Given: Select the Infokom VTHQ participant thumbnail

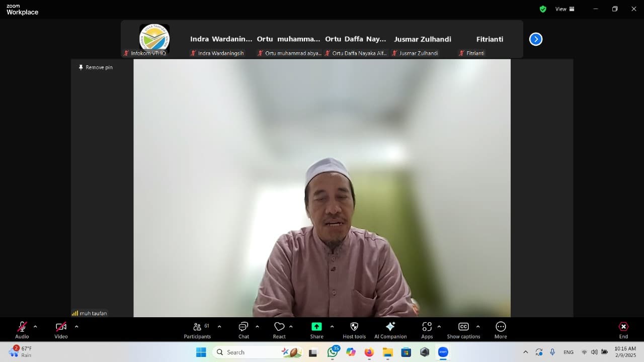Looking at the screenshot, I should tap(154, 39).
